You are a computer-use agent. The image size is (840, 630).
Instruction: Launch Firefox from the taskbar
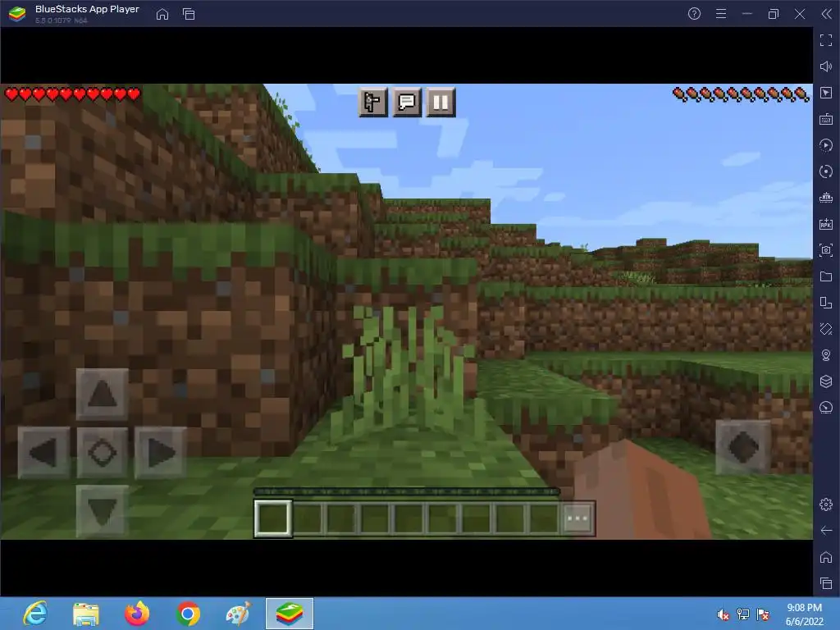(137, 614)
